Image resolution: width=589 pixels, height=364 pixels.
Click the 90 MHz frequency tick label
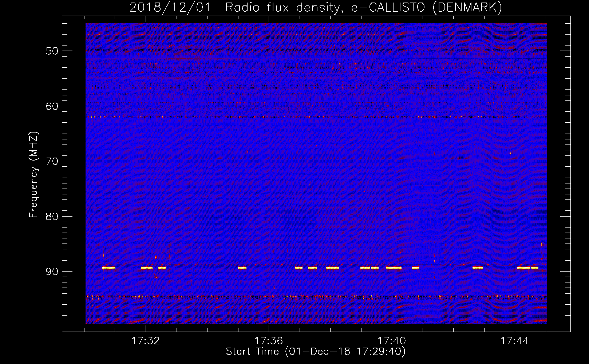[52, 272]
